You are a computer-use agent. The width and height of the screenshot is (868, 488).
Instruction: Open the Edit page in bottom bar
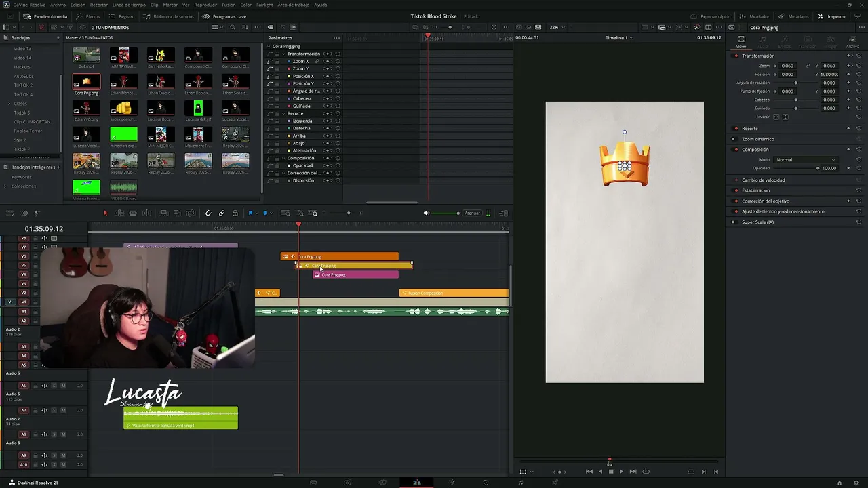click(416, 483)
